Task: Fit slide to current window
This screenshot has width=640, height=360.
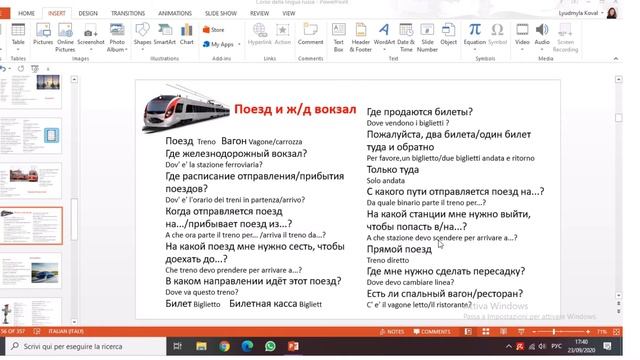Action: (617, 332)
